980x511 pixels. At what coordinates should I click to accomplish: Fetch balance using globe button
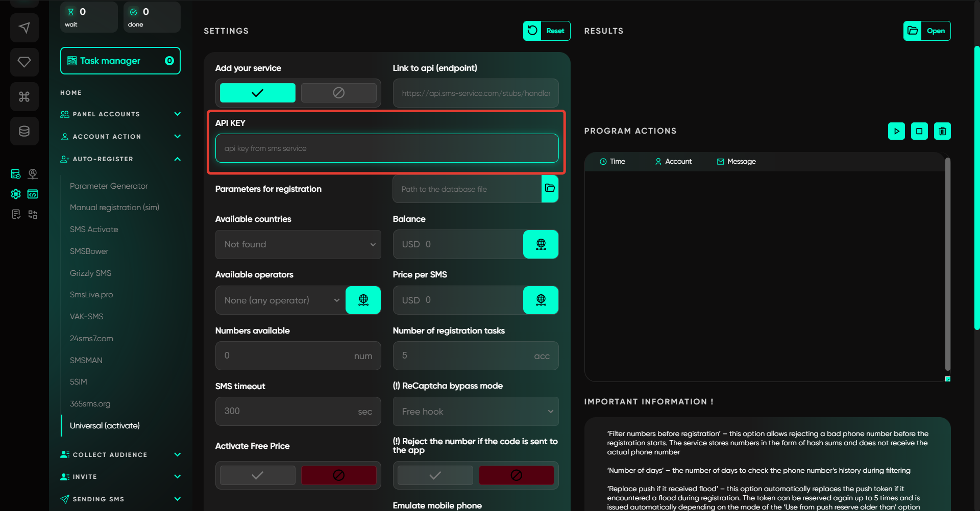(541, 244)
